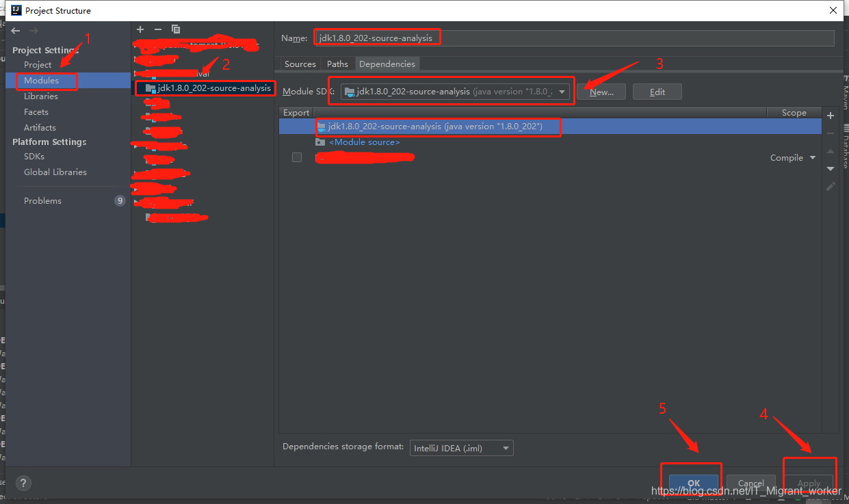Click the Module source folder icon
Image resolution: width=849 pixels, height=504 pixels.
[x=320, y=142]
